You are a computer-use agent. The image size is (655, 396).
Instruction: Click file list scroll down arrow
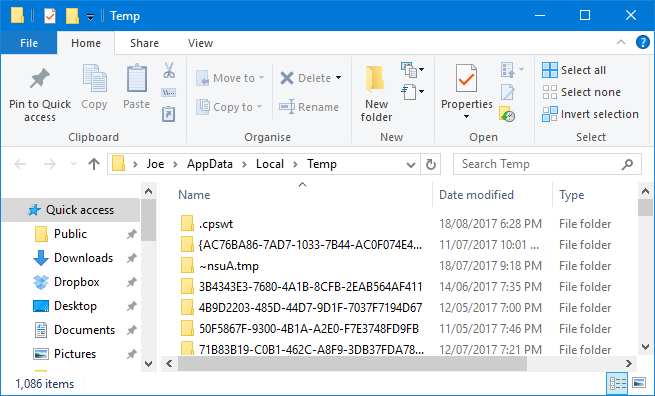click(x=645, y=347)
